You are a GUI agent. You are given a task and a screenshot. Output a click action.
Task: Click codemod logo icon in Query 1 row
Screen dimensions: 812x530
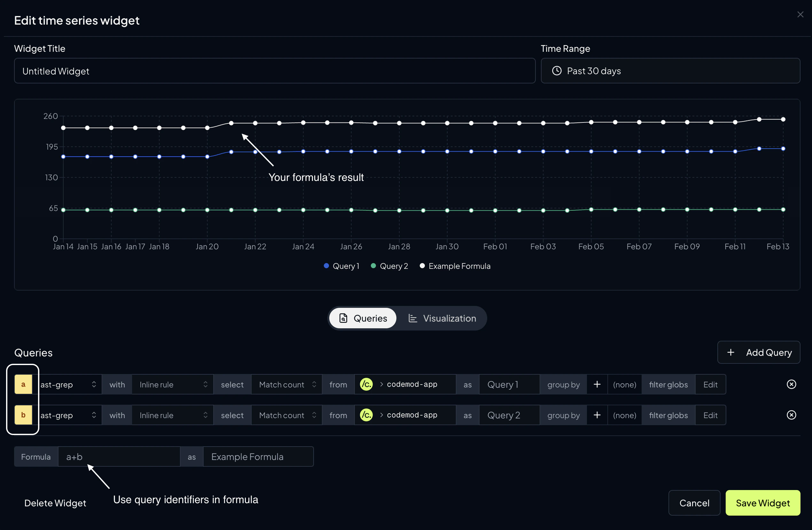tap(366, 384)
